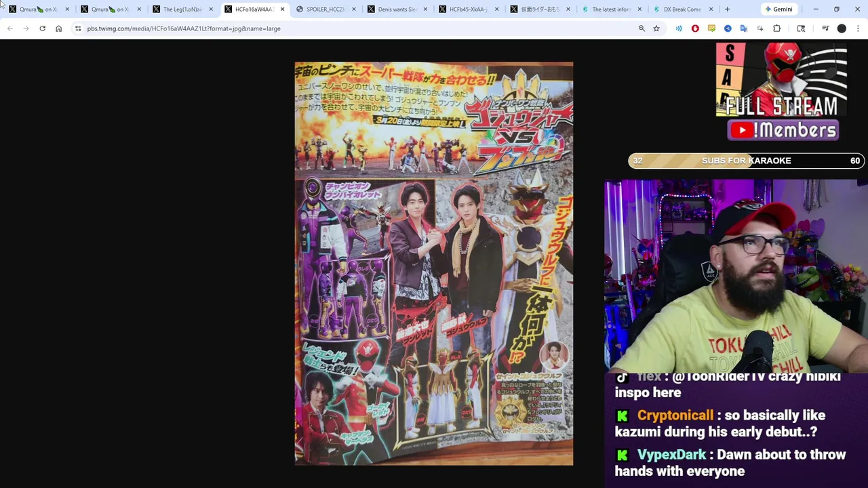Close the second Qmura on X tab
The height and width of the screenshot is (488, 868).
coord(139,9)
